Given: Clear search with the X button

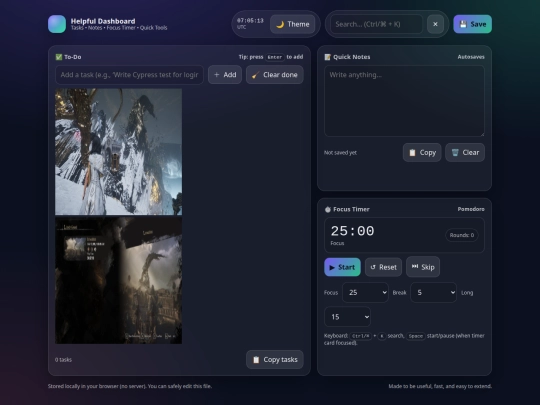Looking at the screenshot, I should coord(435,24).
